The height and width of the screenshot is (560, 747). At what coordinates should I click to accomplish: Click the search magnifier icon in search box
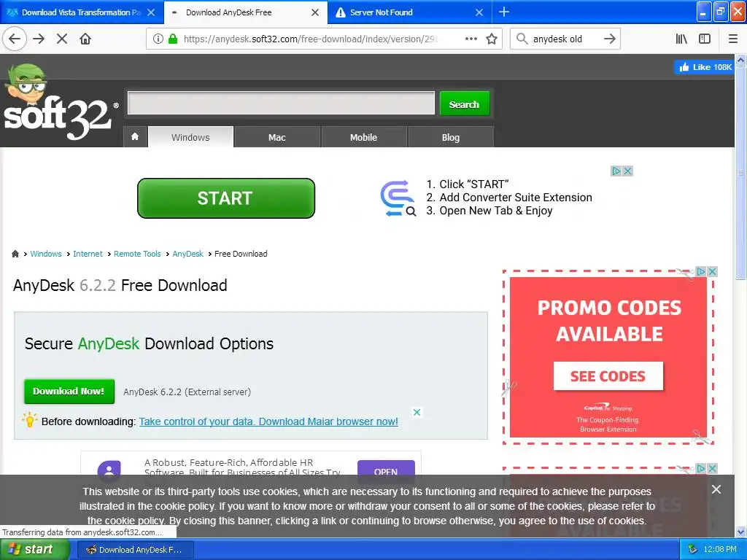[x=522, y=39]
